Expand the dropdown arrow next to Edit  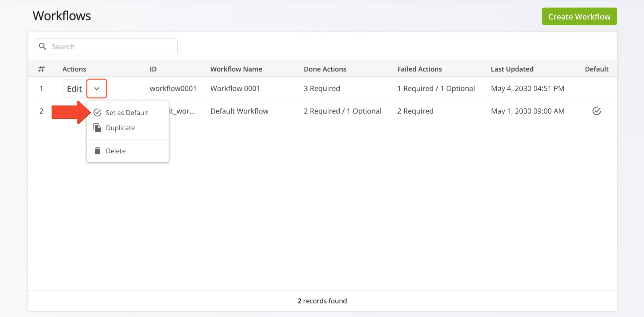[97, 89]
